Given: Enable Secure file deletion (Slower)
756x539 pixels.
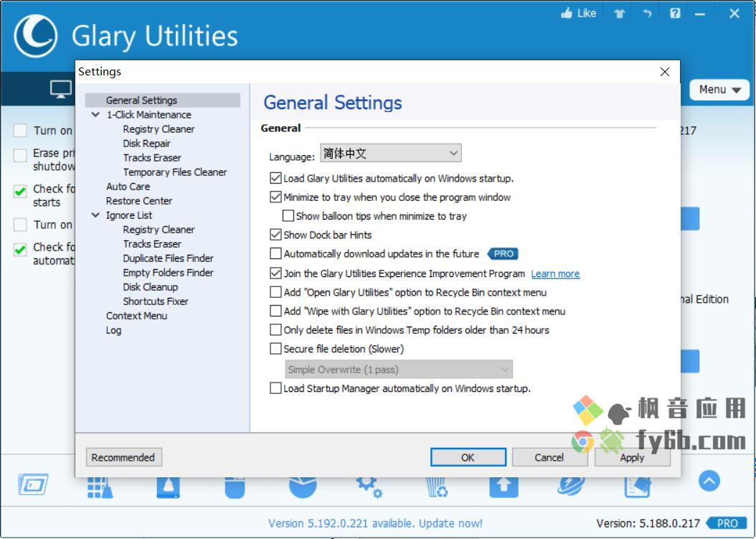Looking at the screenshot, I should point(275,349).
